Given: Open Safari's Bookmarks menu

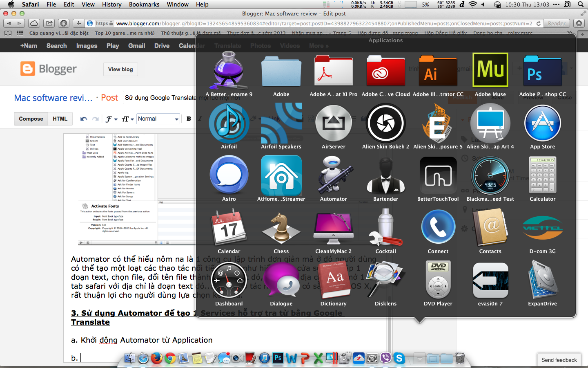Looking at the screenshot, I should (x=144, y=4).
